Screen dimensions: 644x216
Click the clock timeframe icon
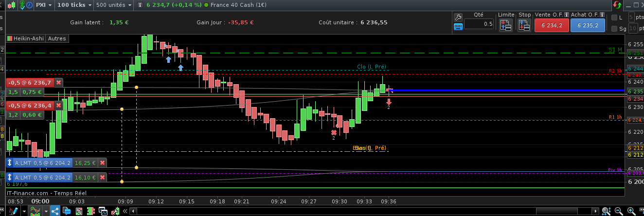click(x=30, y=5)
